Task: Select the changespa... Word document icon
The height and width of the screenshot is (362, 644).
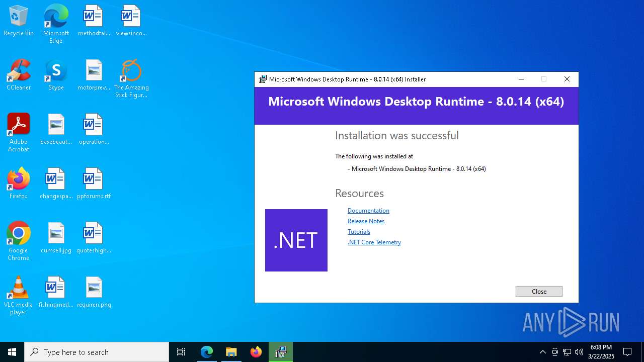Action: (56, 184)
